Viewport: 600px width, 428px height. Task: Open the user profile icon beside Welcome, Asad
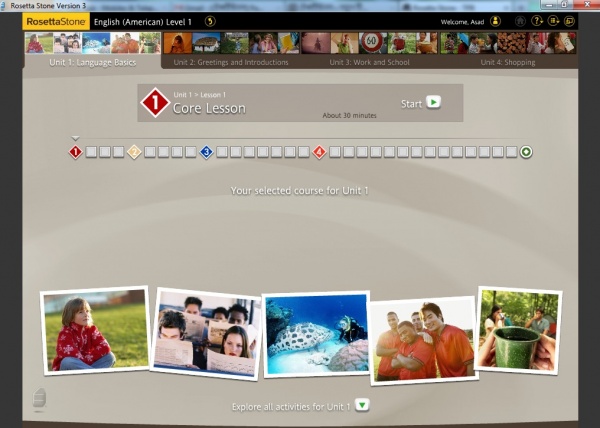tap(495, 21)
